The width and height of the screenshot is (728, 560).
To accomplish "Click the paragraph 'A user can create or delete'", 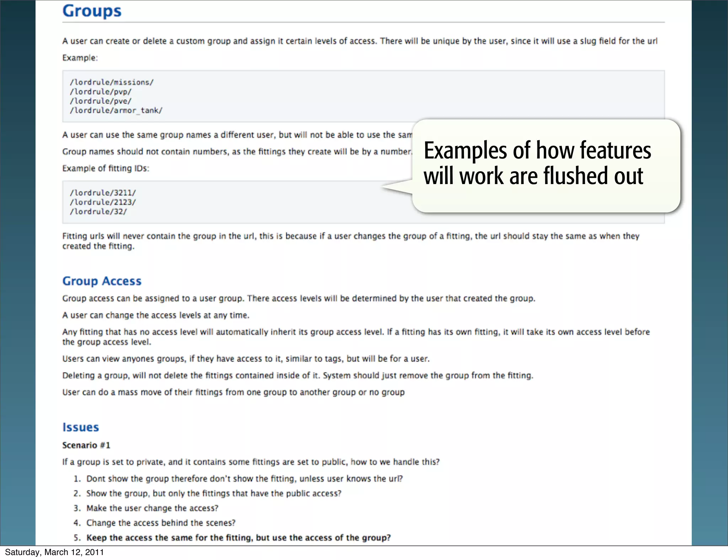I will (360, 41).
